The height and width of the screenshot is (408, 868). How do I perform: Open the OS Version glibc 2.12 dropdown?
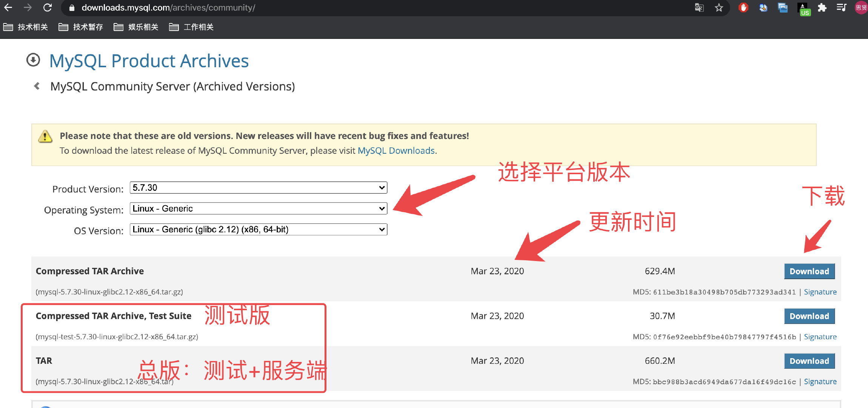[x=258, y=229]
